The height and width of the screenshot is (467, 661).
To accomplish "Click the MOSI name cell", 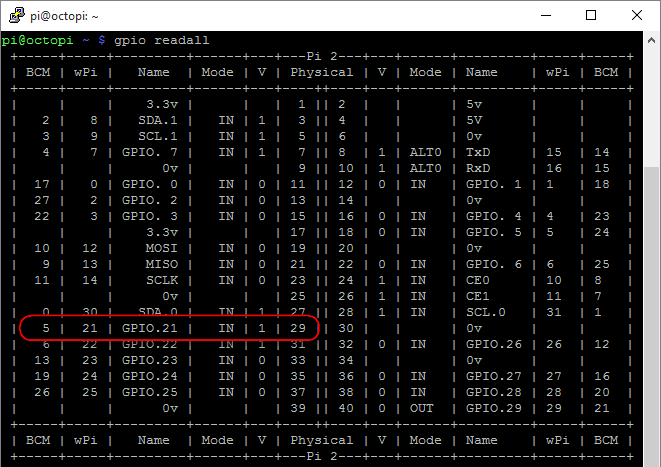I will pyautogui.click(x=161, y=248).
